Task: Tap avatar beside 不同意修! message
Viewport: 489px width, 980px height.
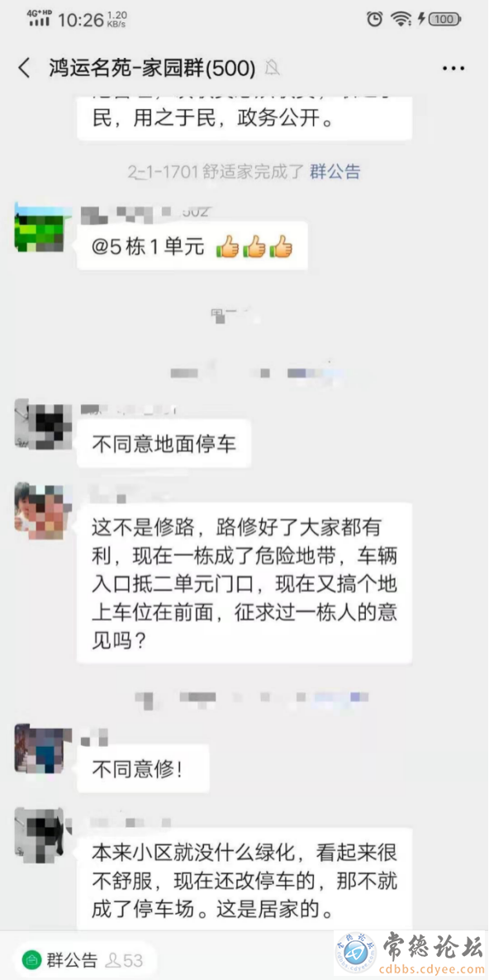Action: [x=40, y=749]
